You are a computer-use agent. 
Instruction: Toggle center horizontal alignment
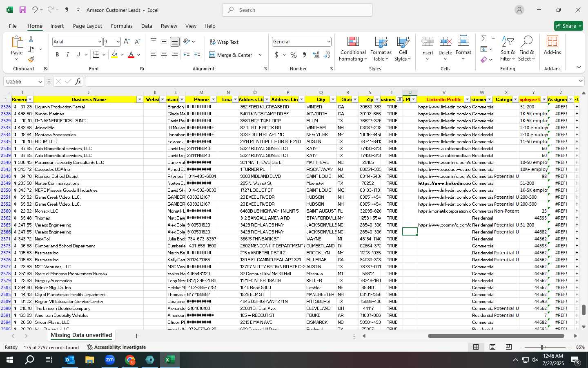click(x=164, y=55)
